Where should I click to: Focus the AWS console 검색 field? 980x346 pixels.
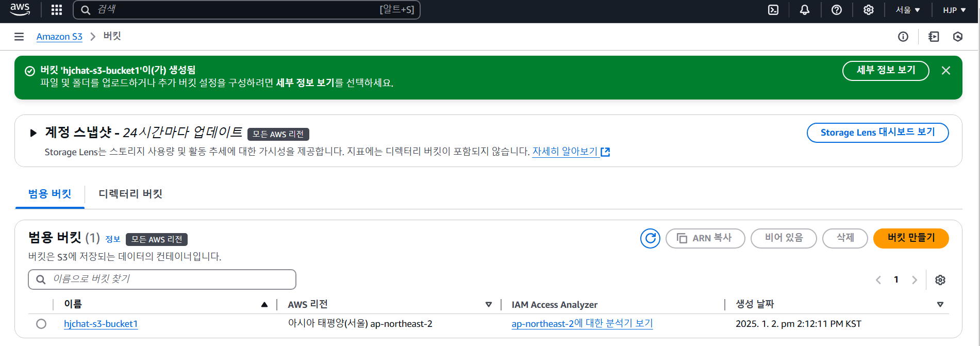[x=246, y=10]
